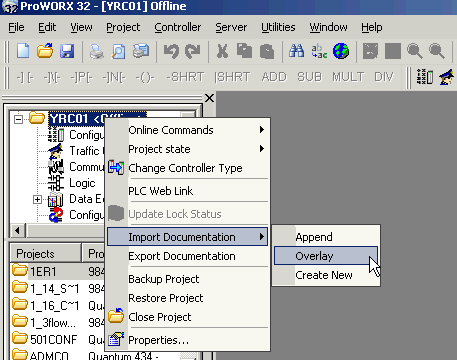
Task: Select the 1_16_C~1 project row
Action: click(x=58, y=305)
